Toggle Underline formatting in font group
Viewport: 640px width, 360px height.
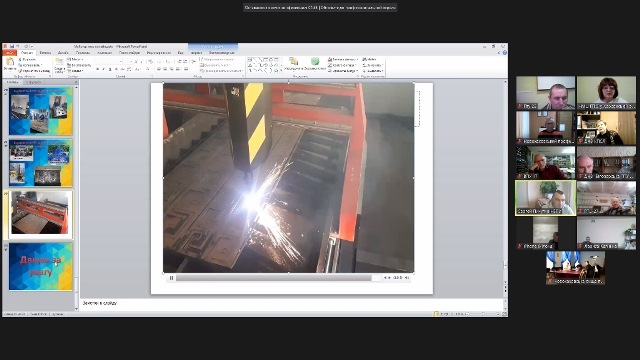tap(110, 69)
